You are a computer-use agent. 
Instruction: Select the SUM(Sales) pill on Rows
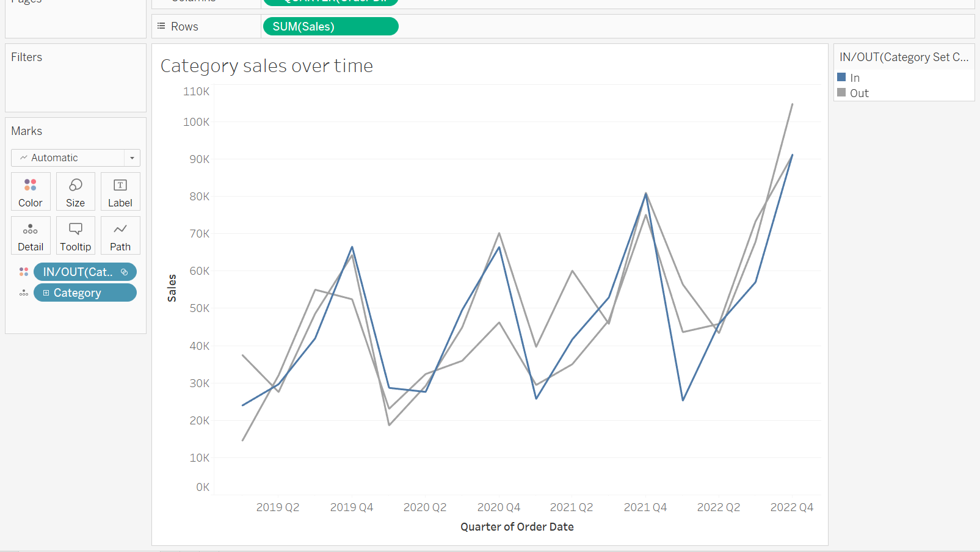[330, 27]
